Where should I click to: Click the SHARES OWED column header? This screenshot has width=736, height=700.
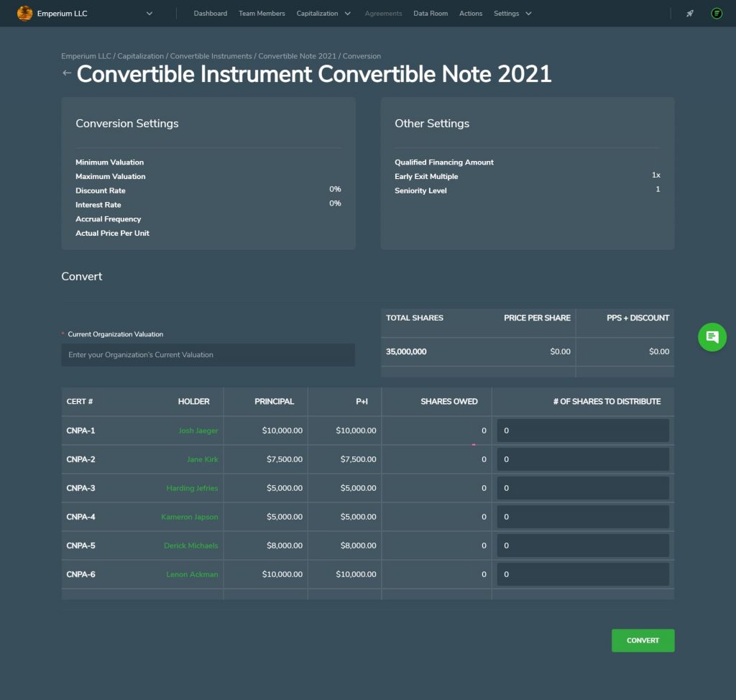click(448, 402)
